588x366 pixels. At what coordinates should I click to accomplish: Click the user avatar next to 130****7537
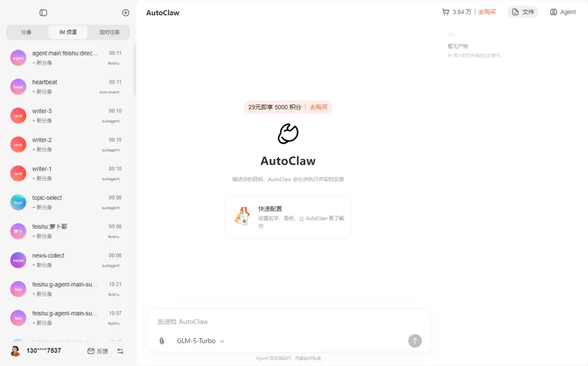pyautogui.click(x=15, y=351)
